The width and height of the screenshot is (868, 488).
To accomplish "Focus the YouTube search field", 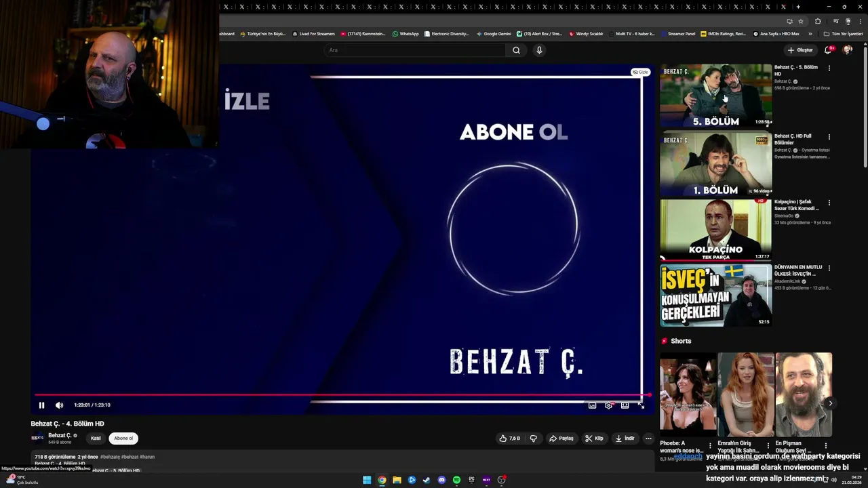I will (414, 50).
